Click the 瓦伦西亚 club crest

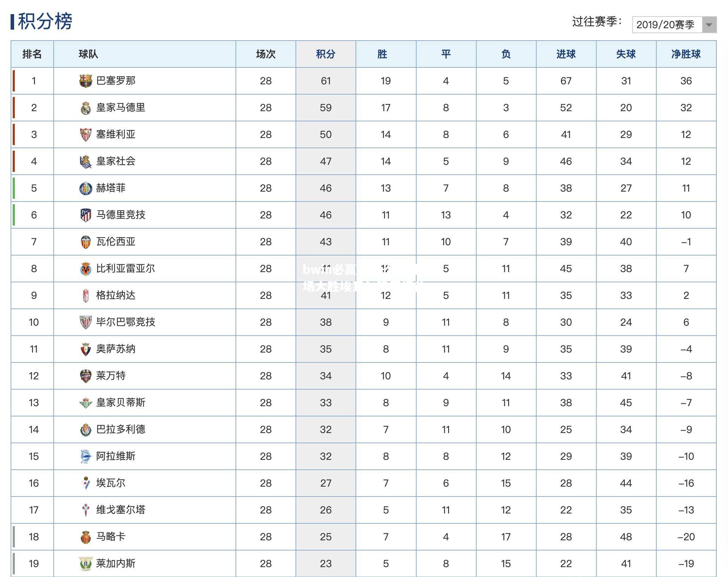coord(85,242)
